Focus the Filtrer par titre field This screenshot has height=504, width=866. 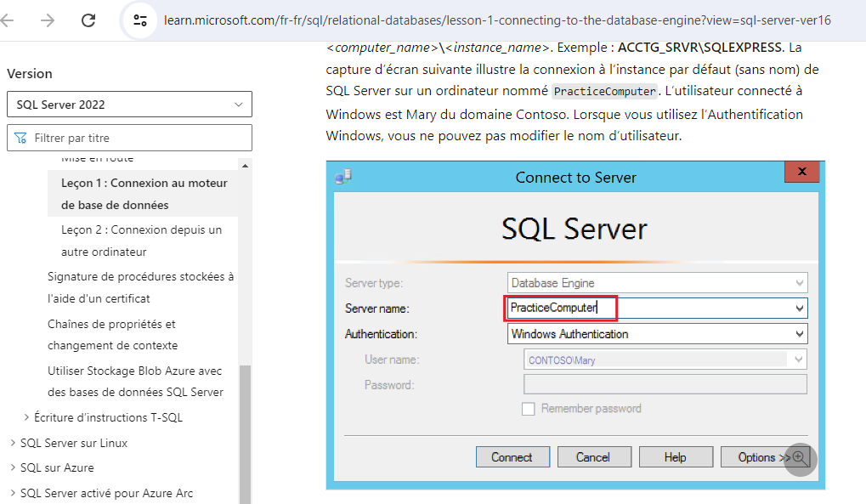coord(129,138)
